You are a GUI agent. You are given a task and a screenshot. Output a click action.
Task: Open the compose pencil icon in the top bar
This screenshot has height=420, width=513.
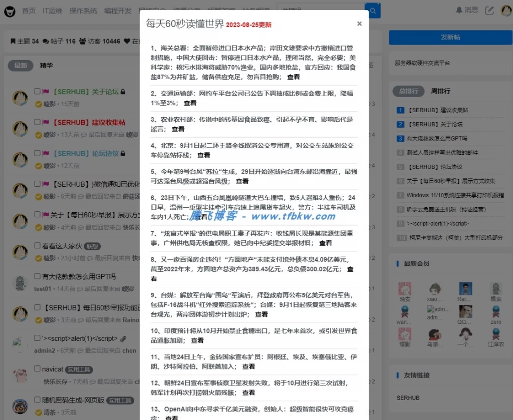coord(489,10)
